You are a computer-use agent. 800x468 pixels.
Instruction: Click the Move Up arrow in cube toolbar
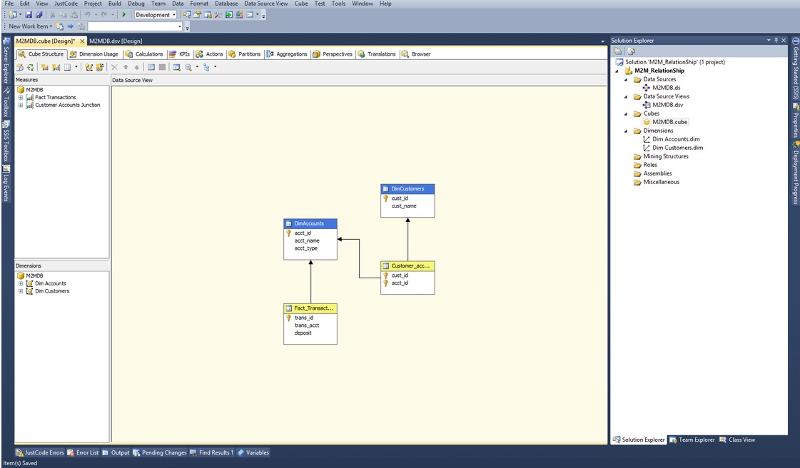[126, 67]
